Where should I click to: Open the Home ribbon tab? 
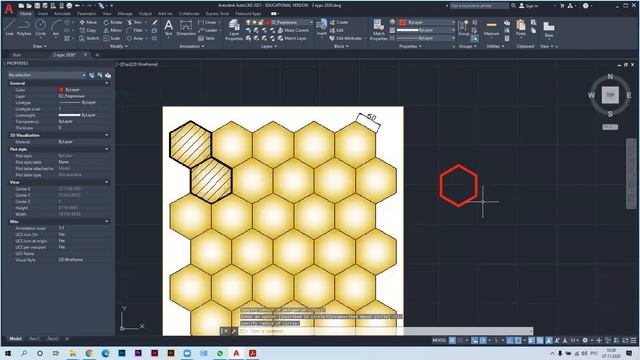click(26, 13)
